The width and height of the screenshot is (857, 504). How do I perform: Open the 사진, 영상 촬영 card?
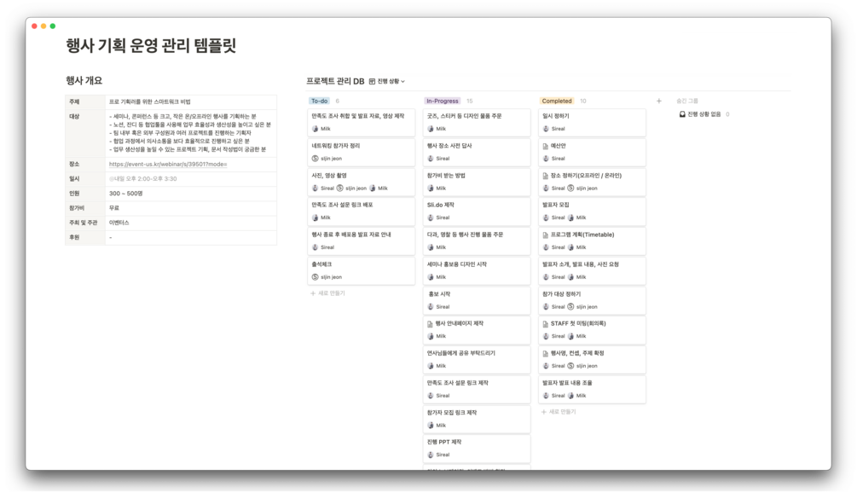pyautogui.click(x=362, y=182)
